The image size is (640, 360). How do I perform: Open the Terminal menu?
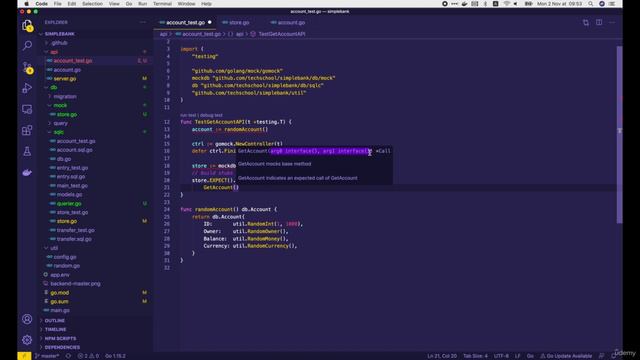tap(162, 4)
